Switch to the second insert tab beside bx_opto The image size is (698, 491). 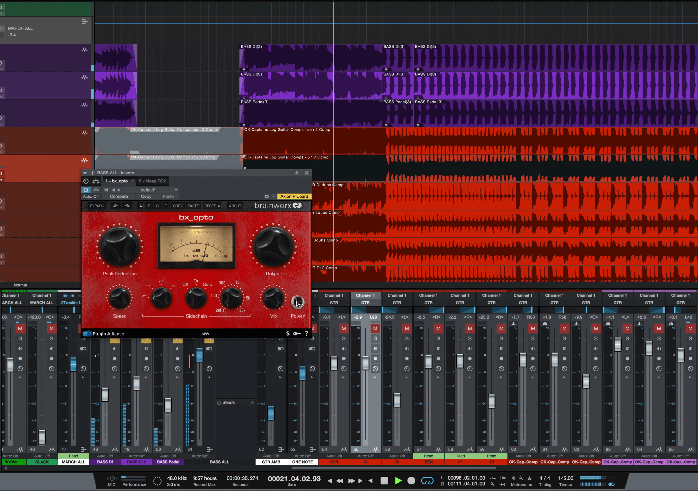pyautogui.click(x=152, y=181)
